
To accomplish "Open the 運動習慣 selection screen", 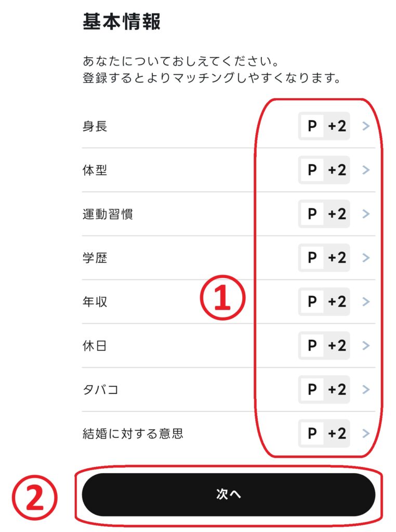I will tap(365, 214).
